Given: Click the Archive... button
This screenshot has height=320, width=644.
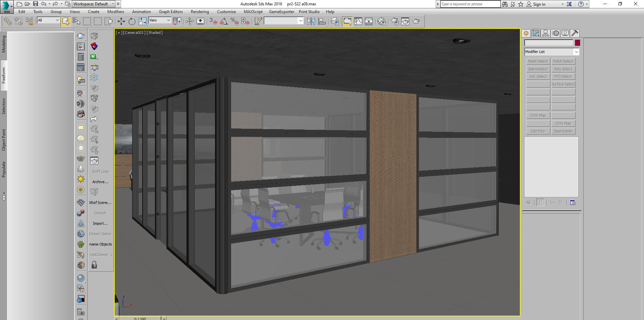Looking at the screenshot, I should (100, 182).
